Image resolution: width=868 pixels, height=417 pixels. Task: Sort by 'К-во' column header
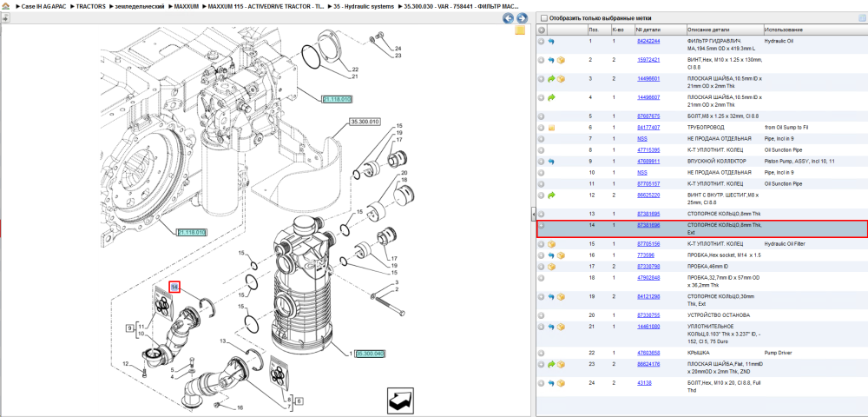tap(621, 30)
